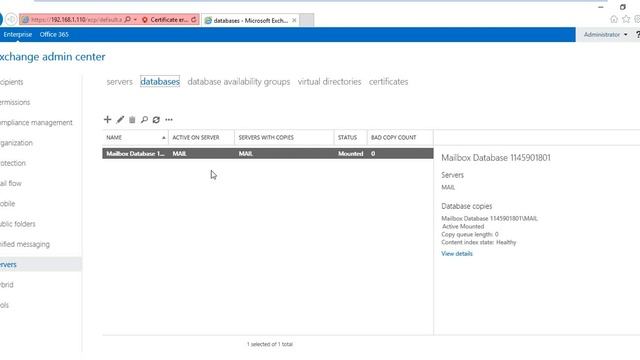Click the Mailbox Database 1145901801 details heading

click(496, 158)
